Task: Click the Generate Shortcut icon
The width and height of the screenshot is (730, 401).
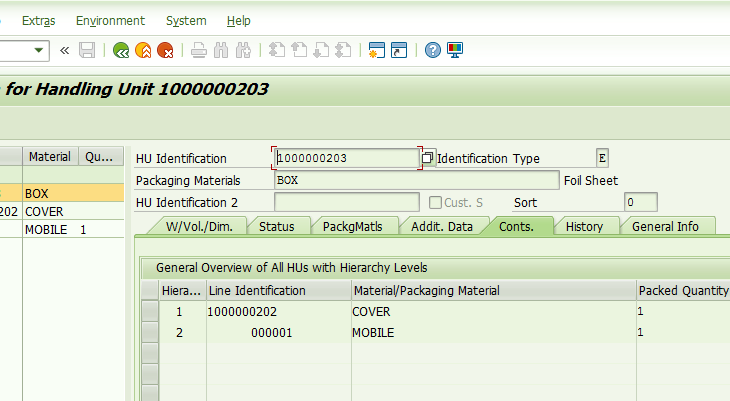Action: click(x=399, y=50)
